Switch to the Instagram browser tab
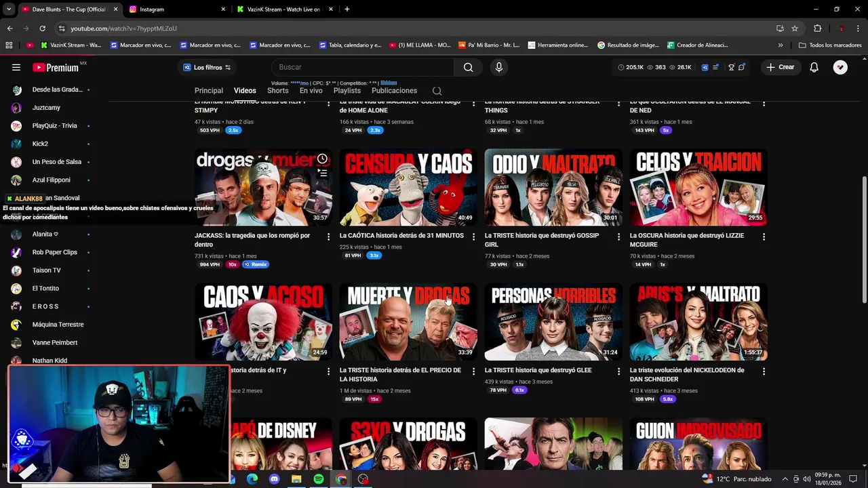This screenshot has width=868, height=488. [x=177, y=9]
